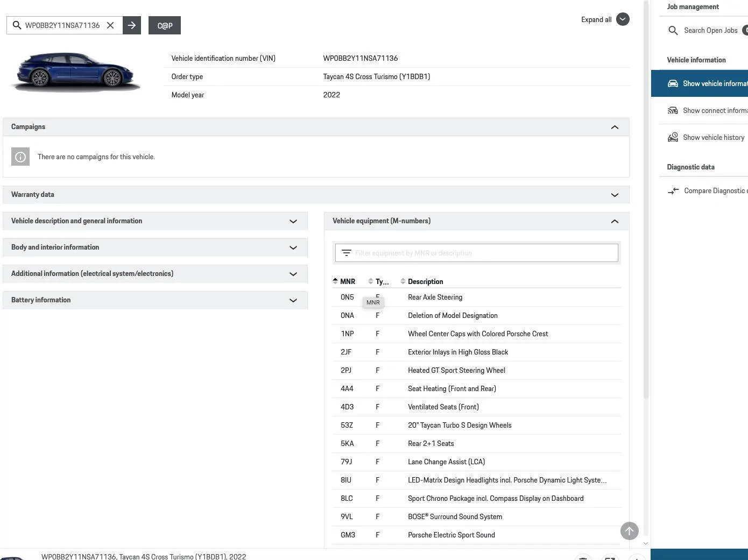Screen dimensions: 748x560
Task: Click the no campaigns message text
Action: pos(96,157)
